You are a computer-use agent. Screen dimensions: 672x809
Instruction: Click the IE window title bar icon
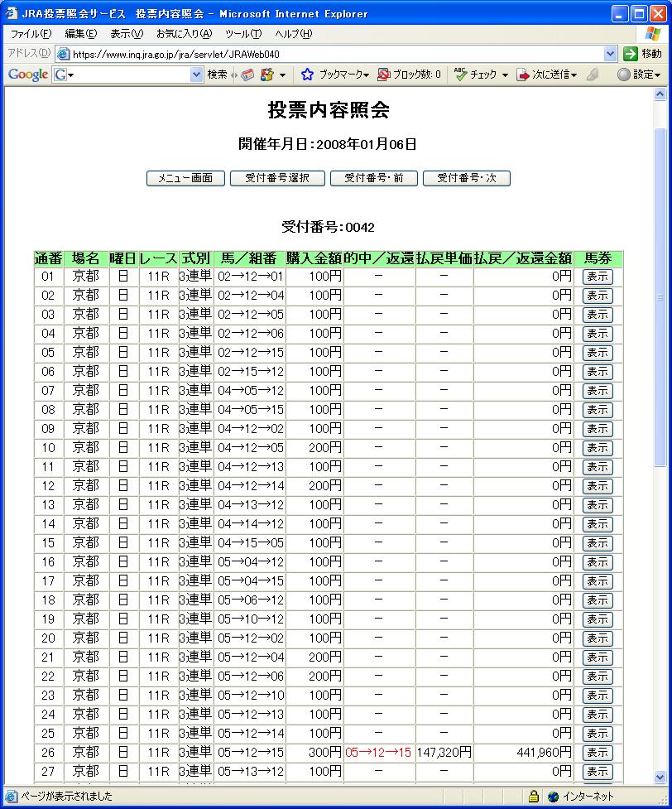pos(12,13)
